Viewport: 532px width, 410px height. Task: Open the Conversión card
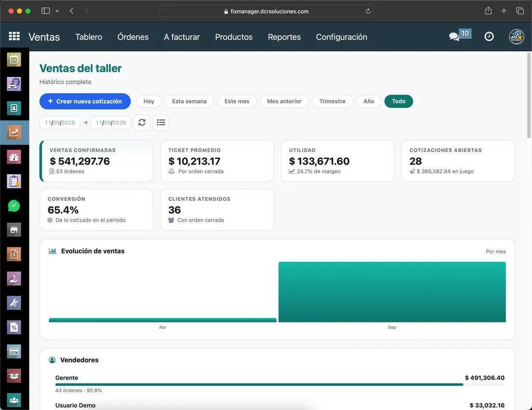[x=97, y=210]
